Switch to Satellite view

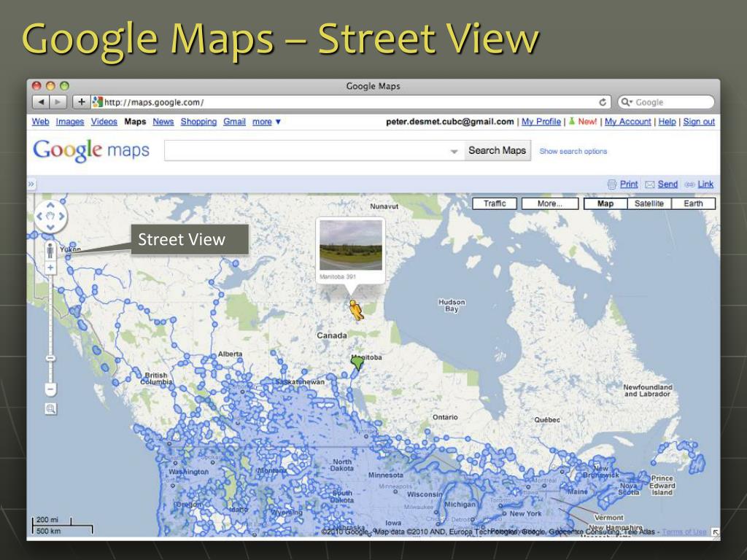point(649,203)
